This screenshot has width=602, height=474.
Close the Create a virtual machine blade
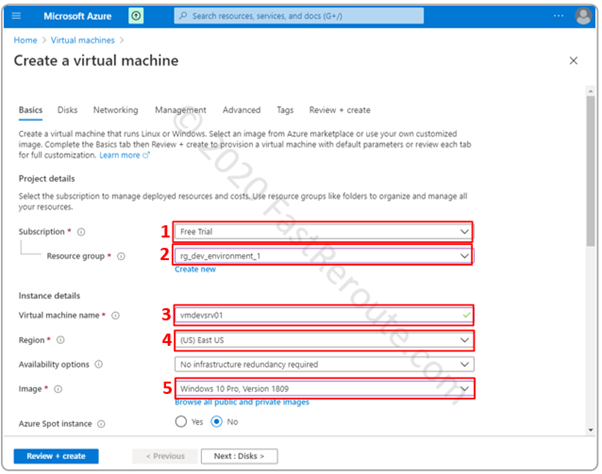click(x=573, y=61)
